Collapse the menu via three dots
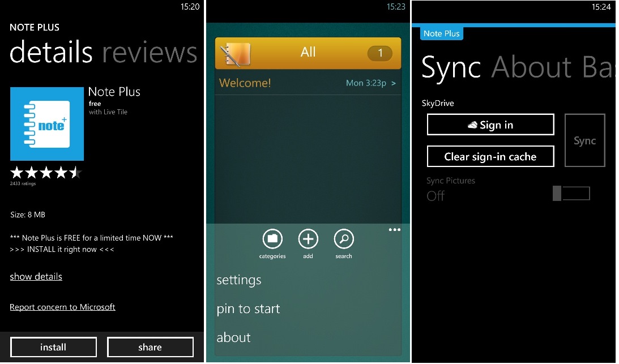 (x=394, y=230)
